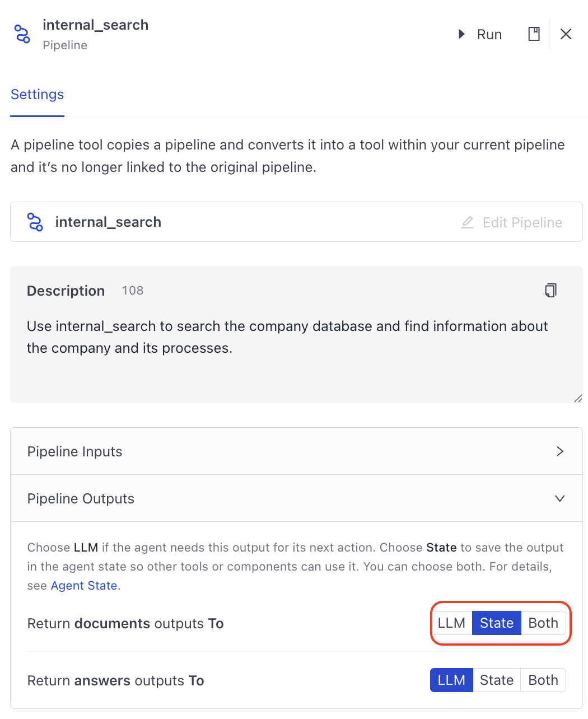
Task: Click the X icon to close the panel
Action: (x=566, y=34)
